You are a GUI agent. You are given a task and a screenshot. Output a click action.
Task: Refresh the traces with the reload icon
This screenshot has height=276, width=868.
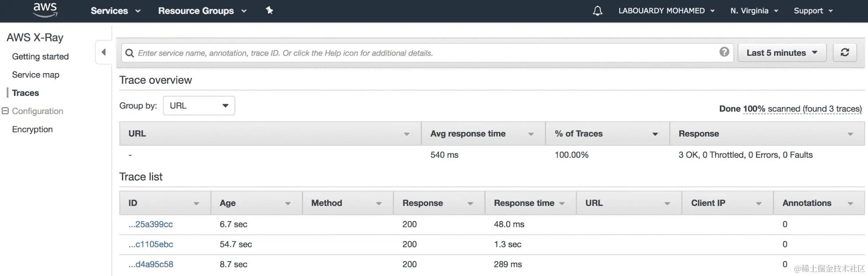tap(844, 52)
